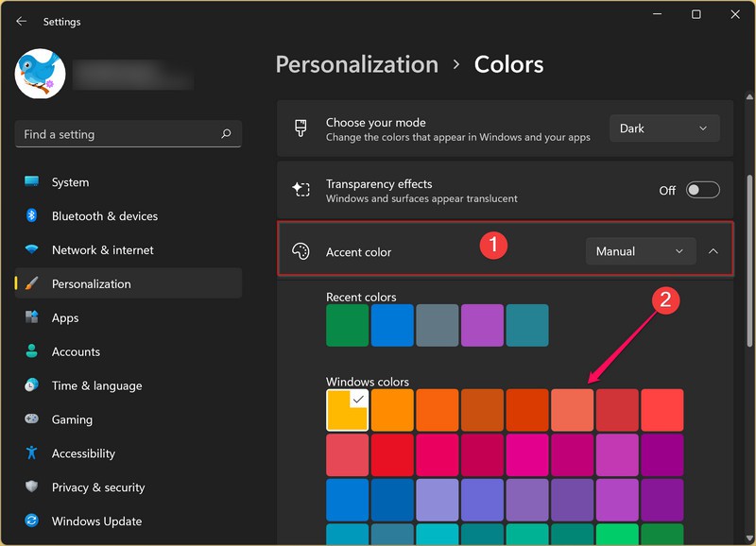The height and width of the screenshot is (546, 756).
Task: Click the Windows Update refresh icon
Action: [32, 520]
